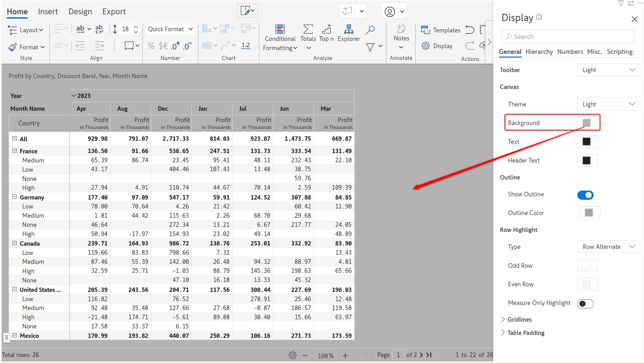The width and height of the screenshot is (644, 363).
Task: Open the Quick Format dropdown
Action: click(170, 29)
